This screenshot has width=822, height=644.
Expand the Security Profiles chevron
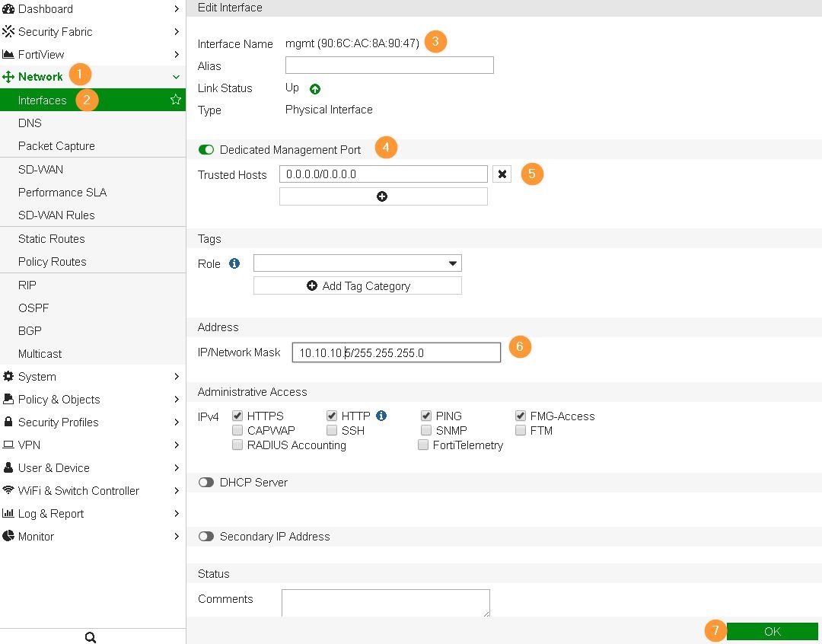(177, 422)
